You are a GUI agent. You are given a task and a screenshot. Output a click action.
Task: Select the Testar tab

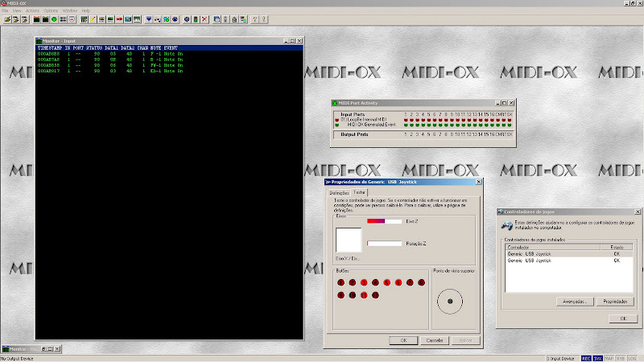tap(359, 192)
